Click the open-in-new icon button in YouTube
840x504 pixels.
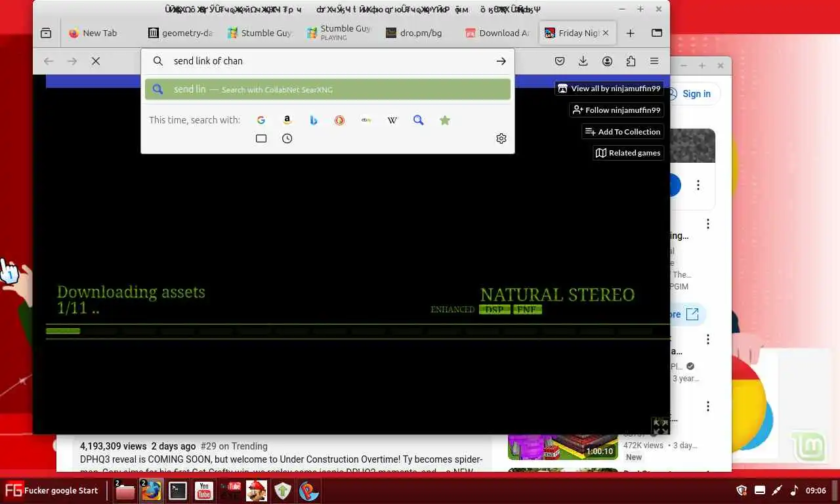pyautogui.click(x=692, y=314)
